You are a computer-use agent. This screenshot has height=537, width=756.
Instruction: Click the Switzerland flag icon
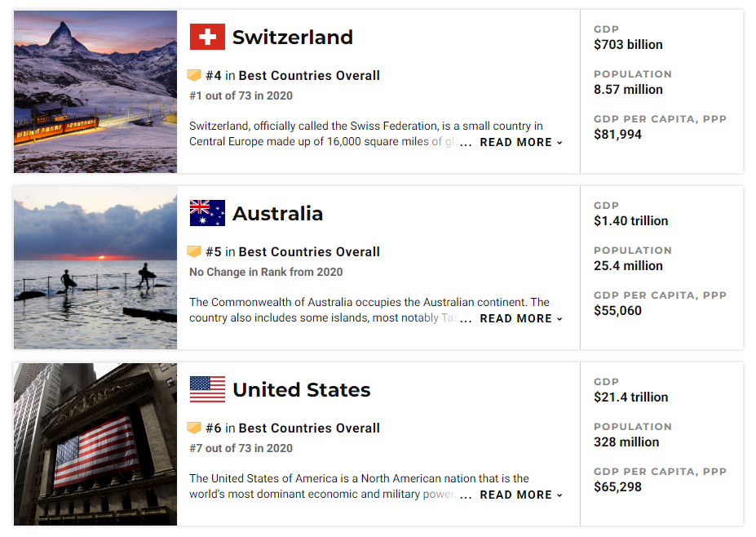[x=207, y=37]
